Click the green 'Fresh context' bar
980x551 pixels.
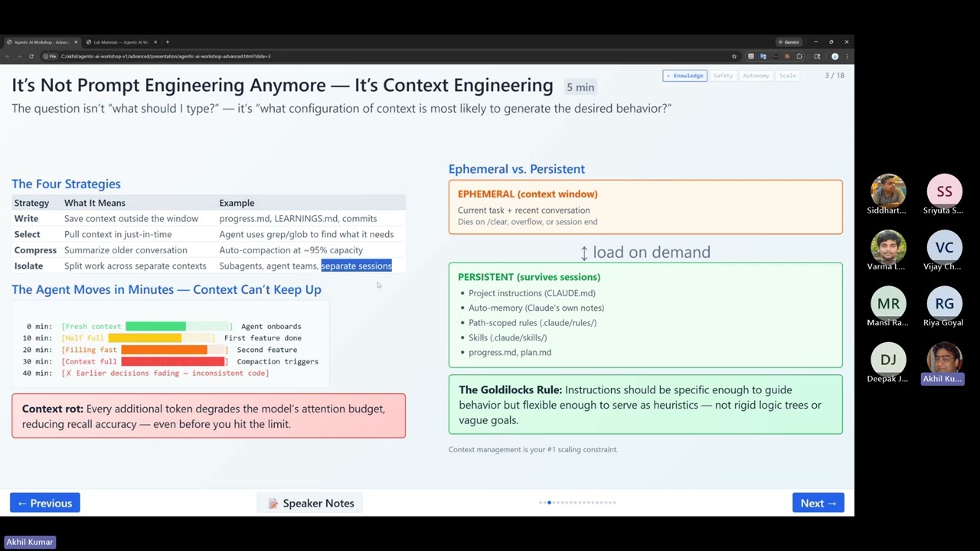pyautogui.click(x=155, y=326)
